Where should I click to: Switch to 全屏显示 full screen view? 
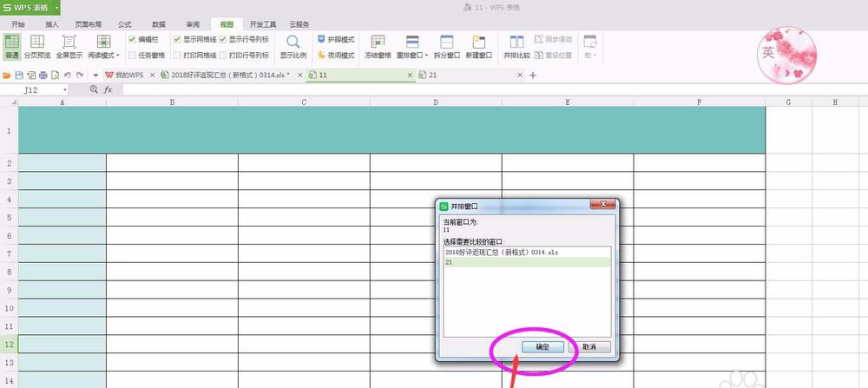click(69, 47)
